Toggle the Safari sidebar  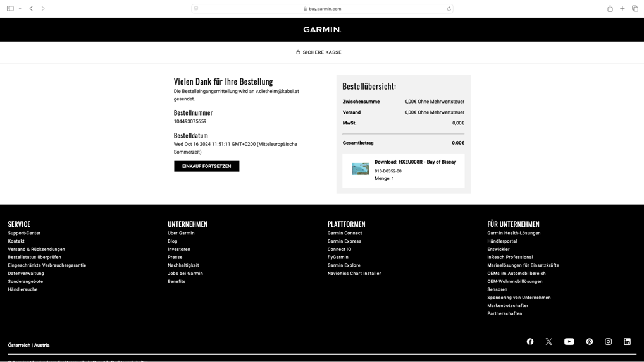tap(10, 9)
